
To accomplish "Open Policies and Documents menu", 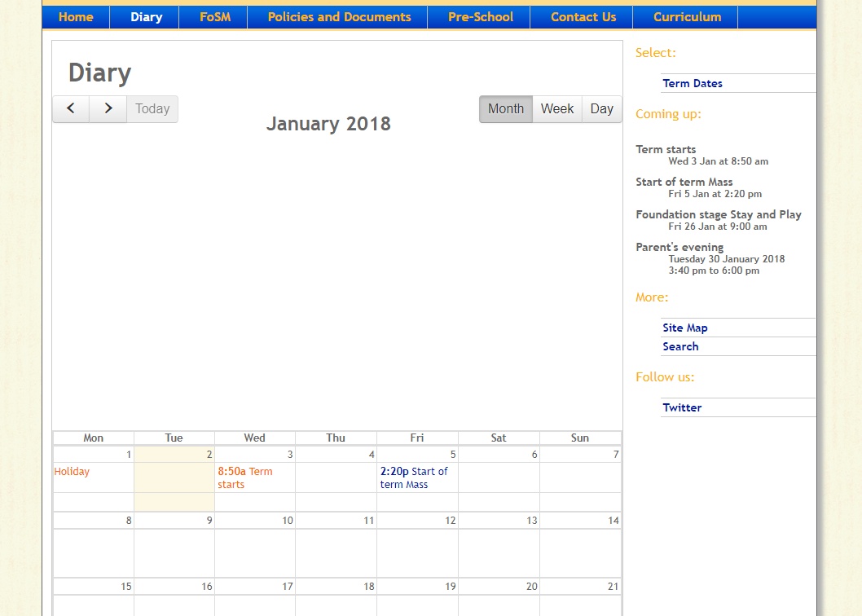I will coord(339,17).
